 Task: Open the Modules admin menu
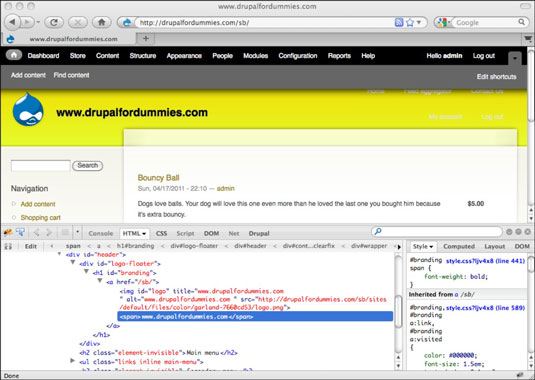255,56
